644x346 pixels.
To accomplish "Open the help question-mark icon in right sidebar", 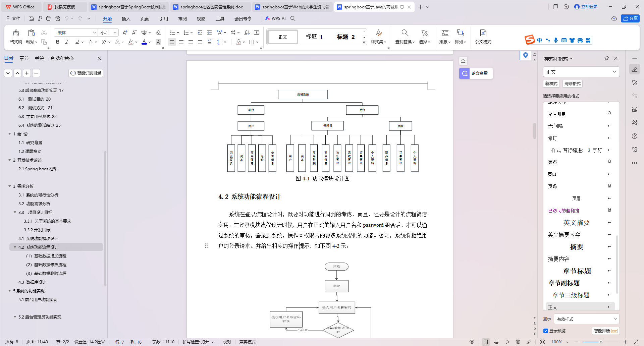I will click(x=635, y=136).
